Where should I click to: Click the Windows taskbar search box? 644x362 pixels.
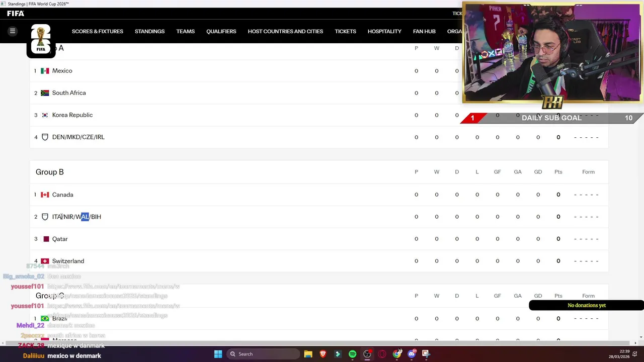pos(262,354)
